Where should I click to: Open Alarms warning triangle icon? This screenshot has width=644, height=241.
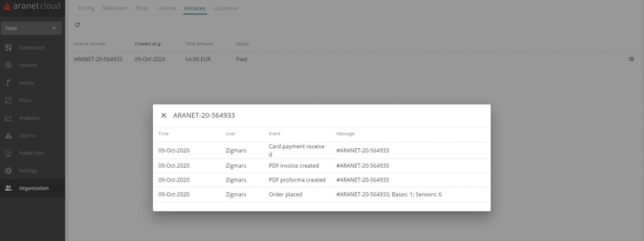tap(8, 135)
